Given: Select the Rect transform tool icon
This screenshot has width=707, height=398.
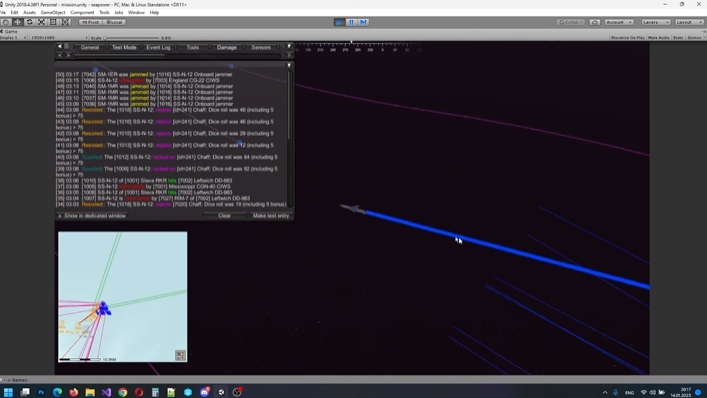Looking at the screenshot, I should 53,22.
